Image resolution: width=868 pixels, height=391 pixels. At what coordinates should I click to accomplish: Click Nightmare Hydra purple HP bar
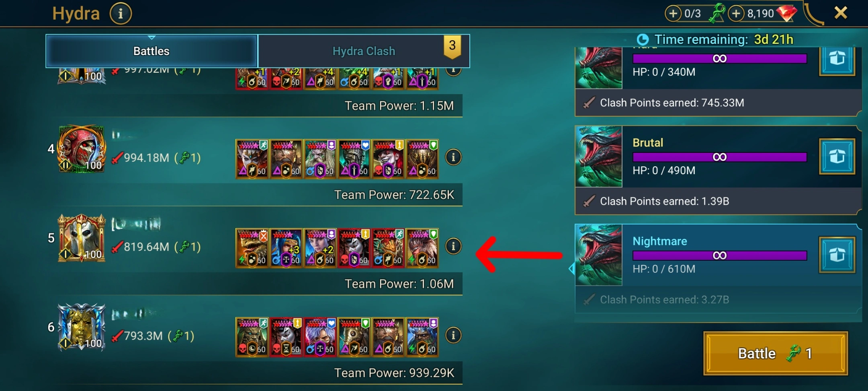point(720,255)
